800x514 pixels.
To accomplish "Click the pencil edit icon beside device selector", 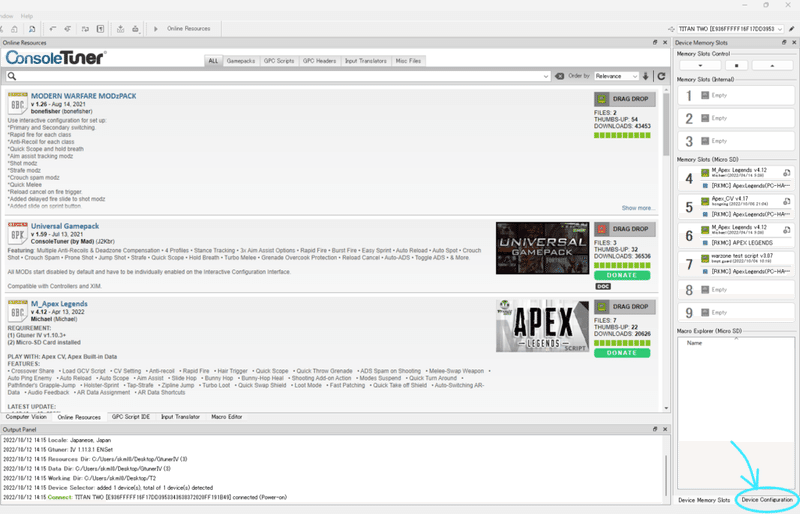I will tap(792, 29).
